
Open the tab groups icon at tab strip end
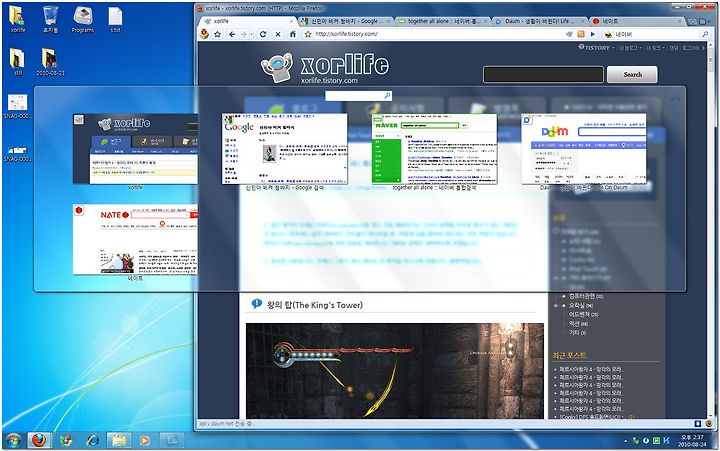pos(703,22)
